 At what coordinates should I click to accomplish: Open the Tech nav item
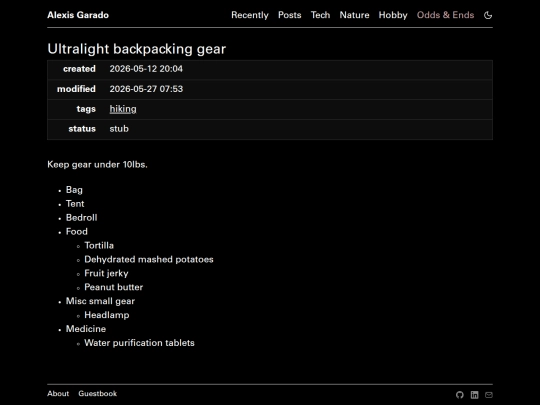tap(320, 15)
